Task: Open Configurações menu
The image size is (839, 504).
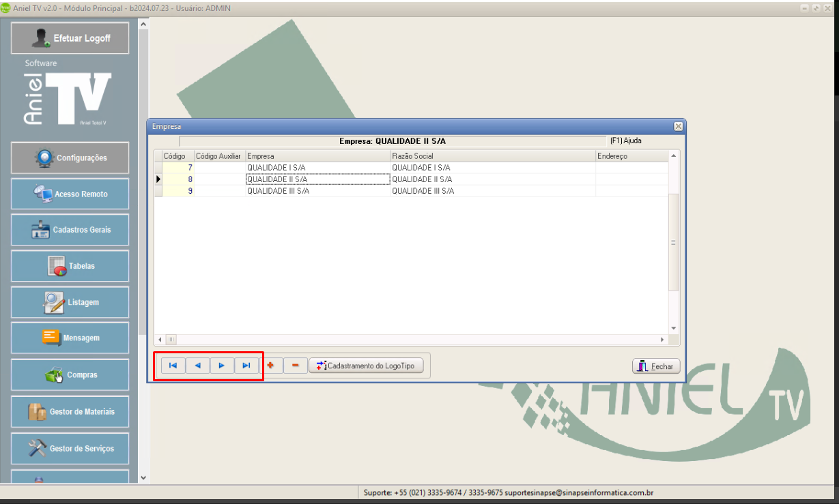Action: coord(70,158)
